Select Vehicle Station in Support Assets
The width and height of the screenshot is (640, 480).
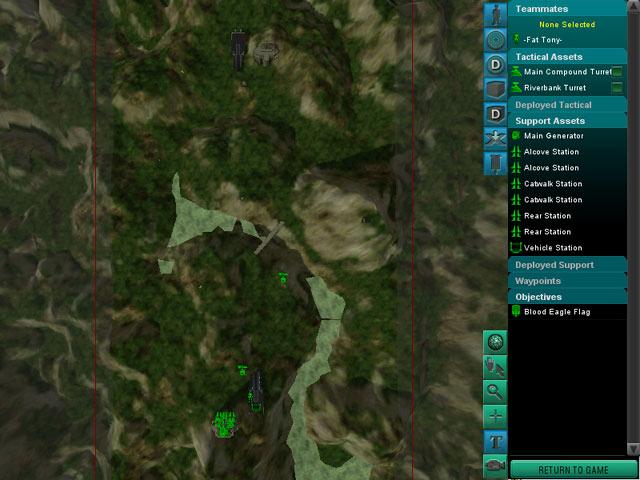click(567, 247)
